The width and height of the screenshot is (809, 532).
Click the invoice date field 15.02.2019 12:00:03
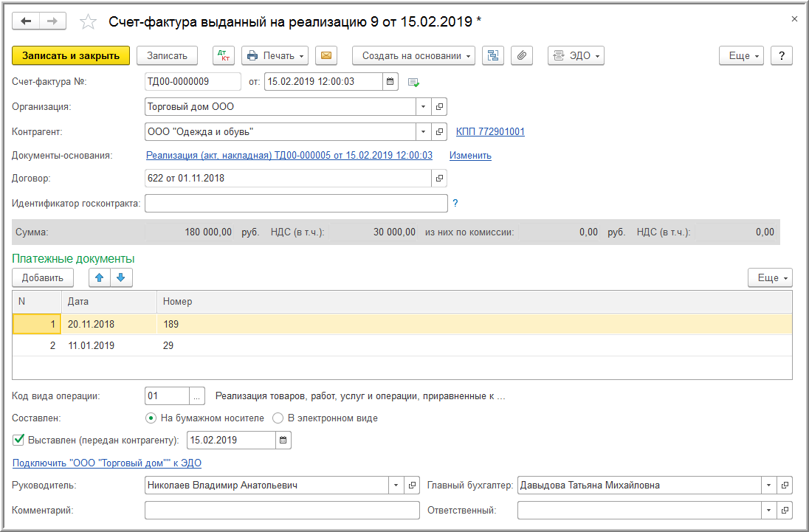click(x=323, y=81)
